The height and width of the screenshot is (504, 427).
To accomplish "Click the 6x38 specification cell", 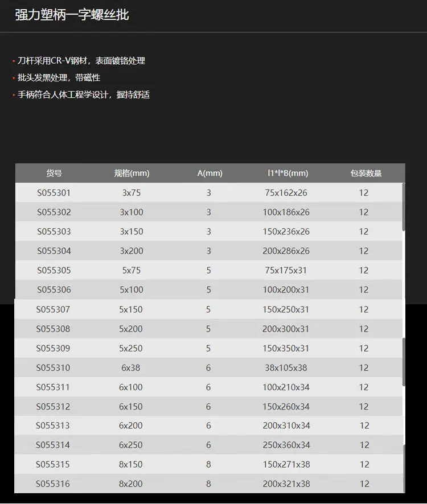I will (130, 367).
